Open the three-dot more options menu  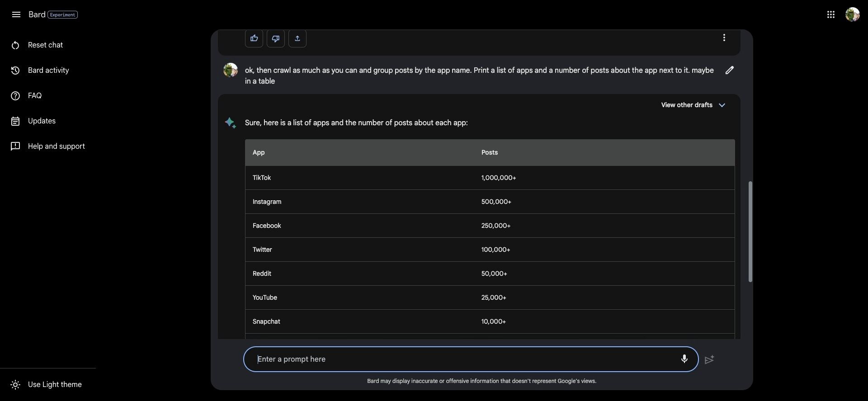[724, 38]
